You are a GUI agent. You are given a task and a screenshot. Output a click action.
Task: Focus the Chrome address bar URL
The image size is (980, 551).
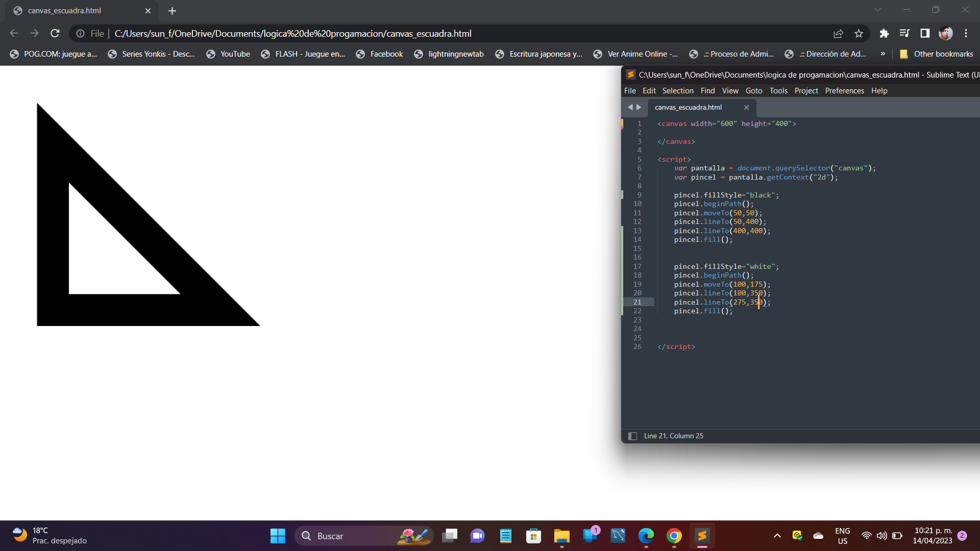pos(293,34)
